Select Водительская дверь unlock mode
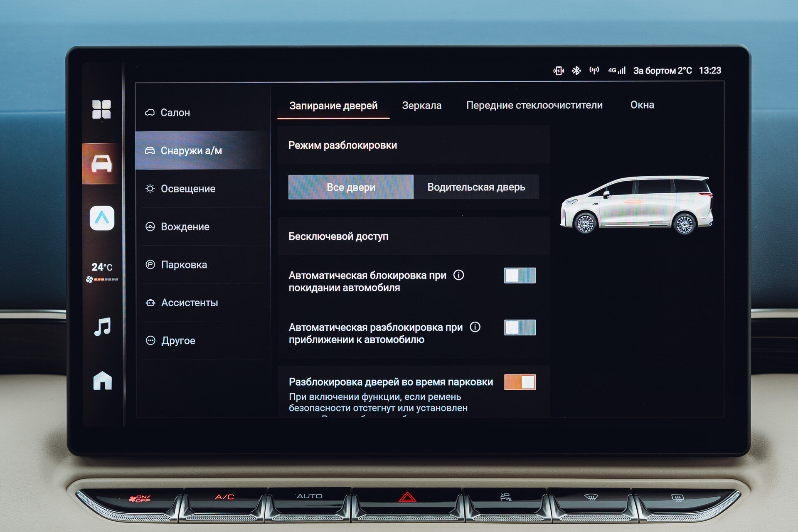The width and height of the screenshot is (798, 532). click(x=476, y=187)
